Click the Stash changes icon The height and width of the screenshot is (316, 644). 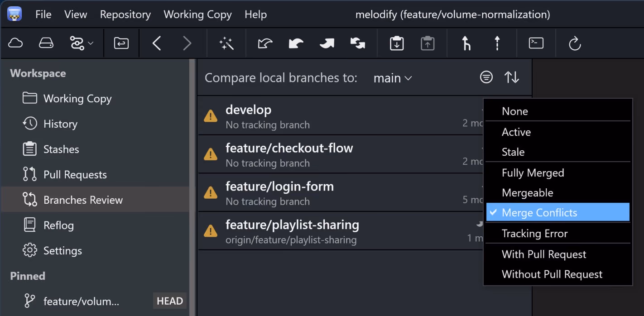click(x=397, y=43)
